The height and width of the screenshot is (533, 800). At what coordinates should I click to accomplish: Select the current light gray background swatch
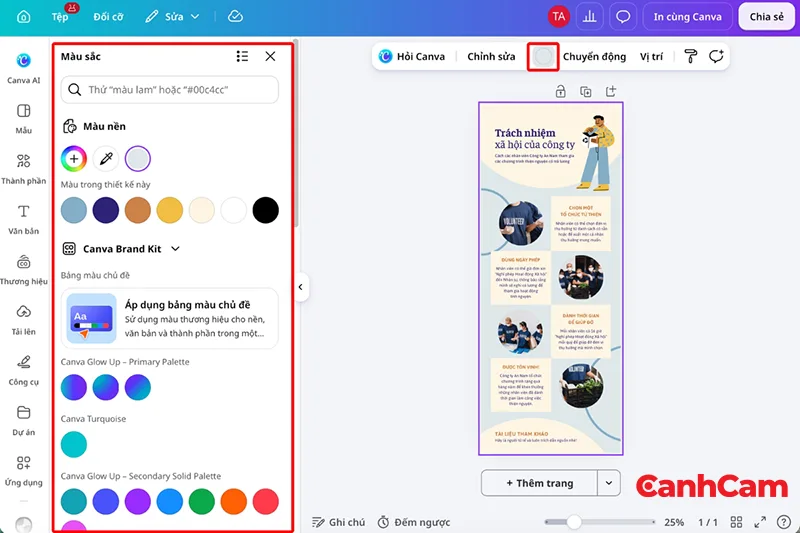click(138, 159)
